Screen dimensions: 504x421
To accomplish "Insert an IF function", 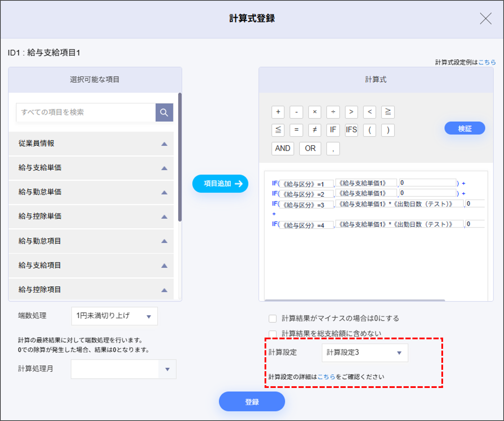I will click(x=333, y=130).
